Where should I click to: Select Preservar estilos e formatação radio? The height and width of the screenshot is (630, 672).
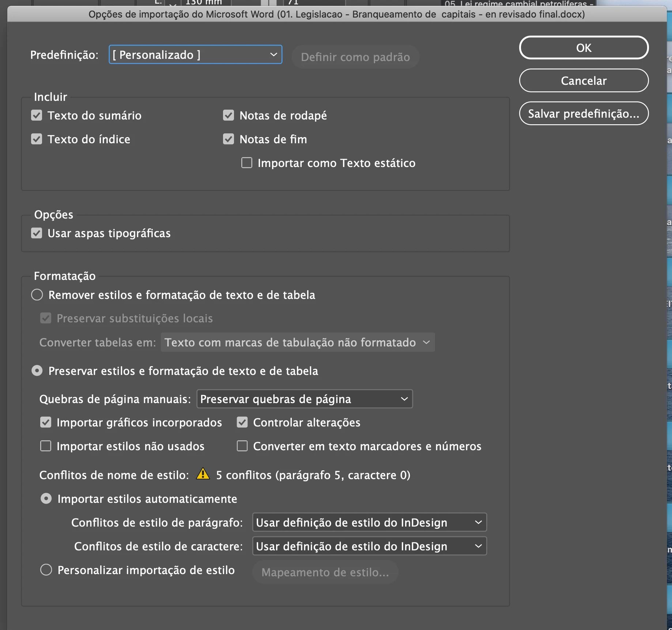click(x=37, y=371)
